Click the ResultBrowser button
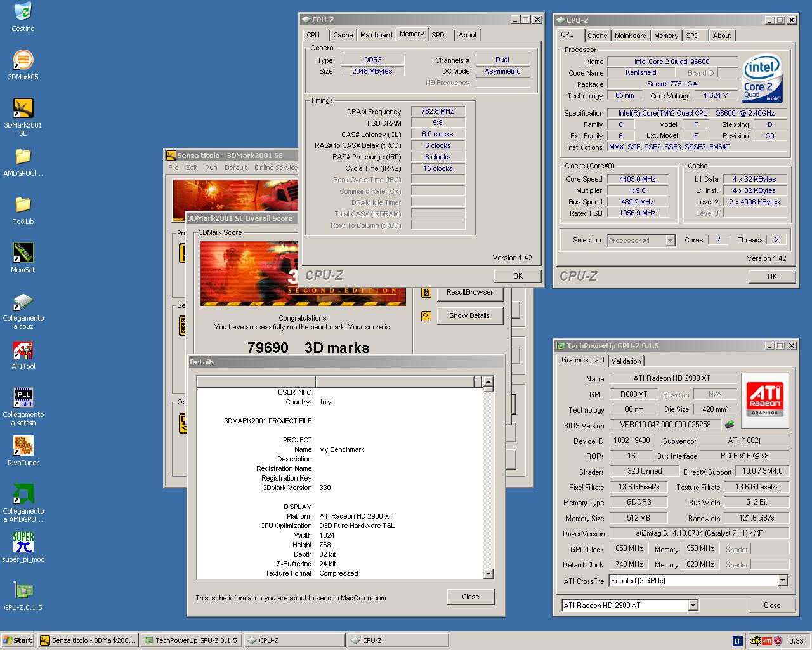This screenshot has height=650, width=812. [469, 293]
